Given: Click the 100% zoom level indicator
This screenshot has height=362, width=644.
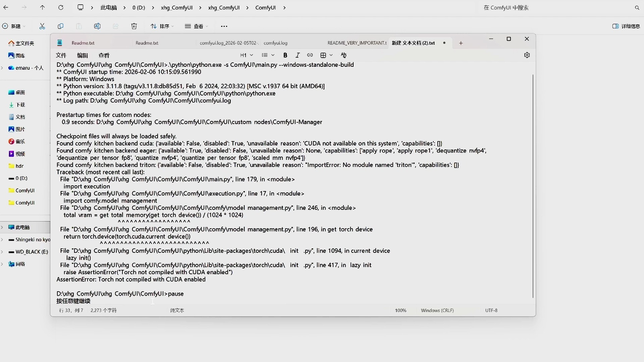Looking at the screenshot, I should coord(400,310).
